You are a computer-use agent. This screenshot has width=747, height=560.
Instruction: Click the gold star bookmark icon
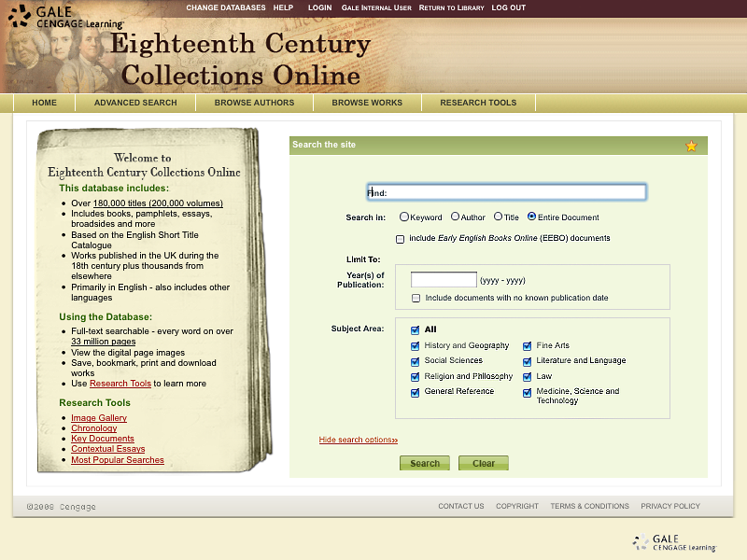pos(691,146)
